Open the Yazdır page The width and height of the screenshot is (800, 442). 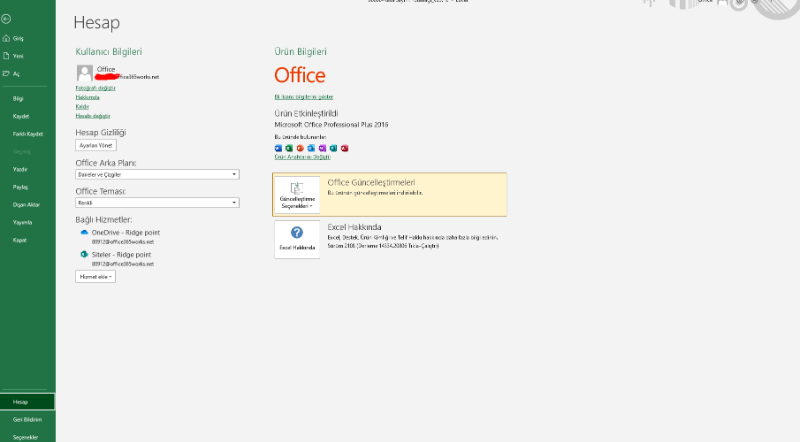(x=20, y=169)
